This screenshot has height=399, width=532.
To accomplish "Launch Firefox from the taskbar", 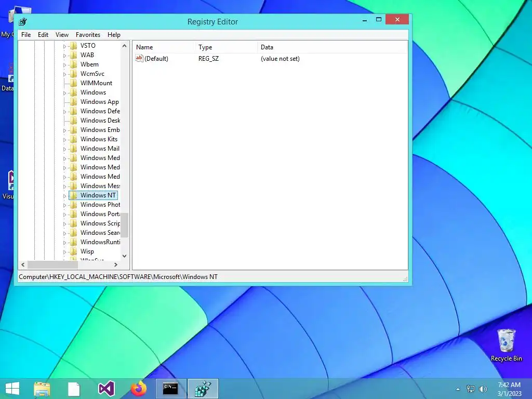I will pos(139,389).
